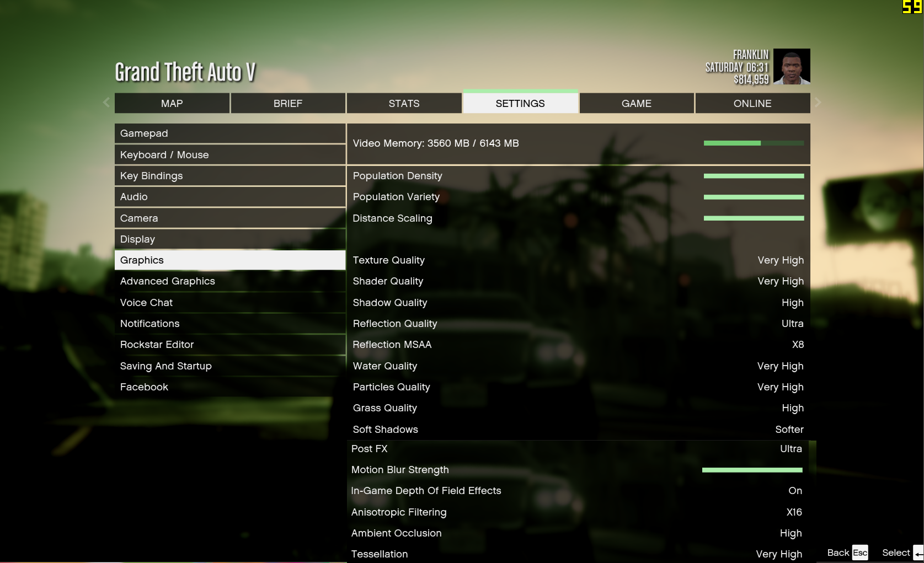Select the Water Quality label
Viewport: 924px width, 563px height.
click(x=385, y=366)
